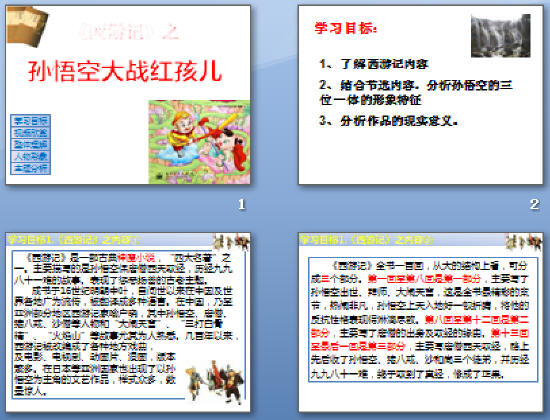The height and width of the screenshot is (420, 550).
Task: Click slide 3's yellow header 学习目标1
Action: point(74,240)
